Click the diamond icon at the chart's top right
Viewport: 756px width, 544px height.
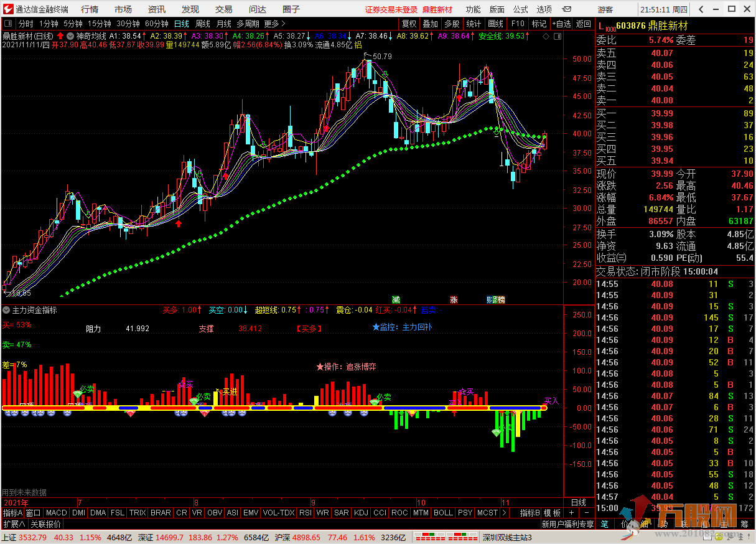click(546, 37)
